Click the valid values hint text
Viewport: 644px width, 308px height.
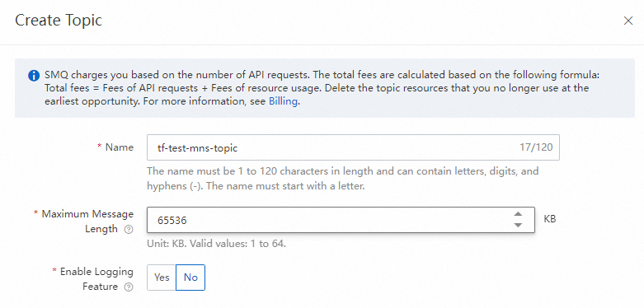(x=216, y=244)
